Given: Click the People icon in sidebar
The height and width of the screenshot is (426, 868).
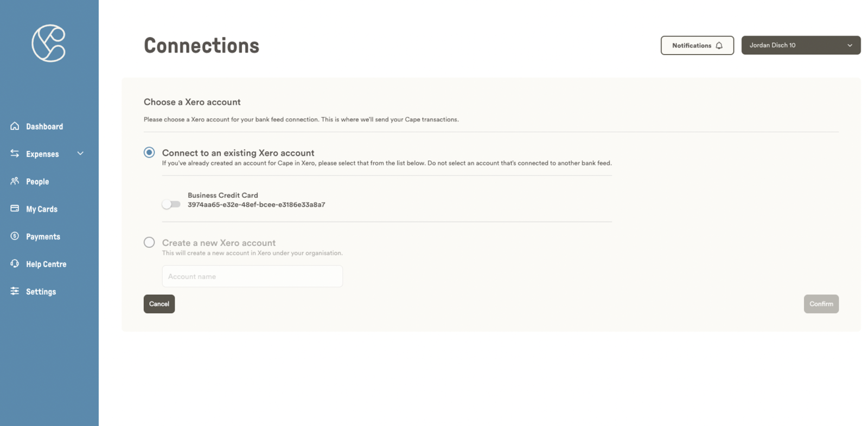Looking at the screenshot, I should coord(15,181).
